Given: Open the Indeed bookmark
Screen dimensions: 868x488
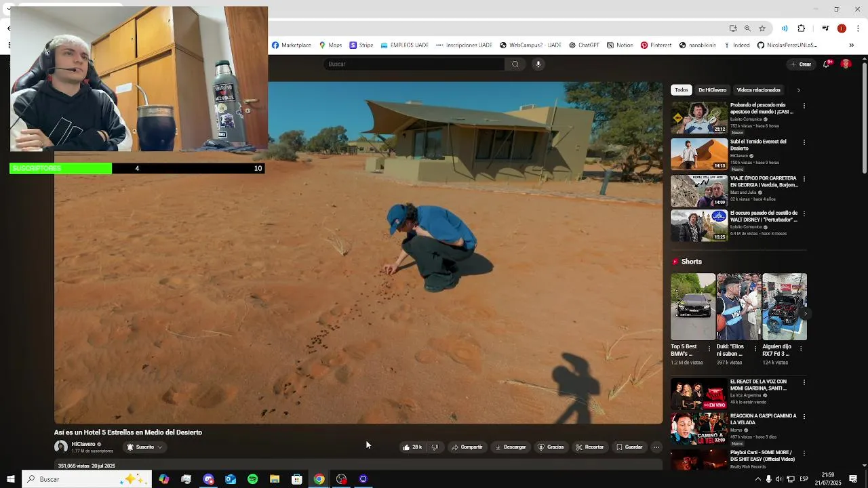Looking at the screenshot, I should coord(736,45).
